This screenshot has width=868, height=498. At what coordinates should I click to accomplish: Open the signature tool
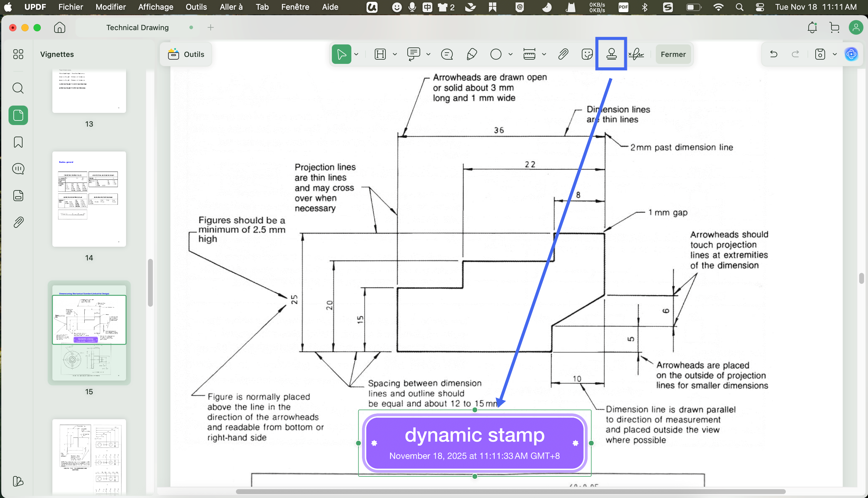click(636, 54)
